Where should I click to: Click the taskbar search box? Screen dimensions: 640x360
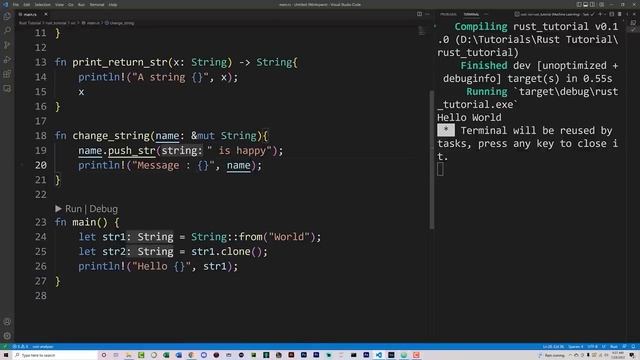55,355
